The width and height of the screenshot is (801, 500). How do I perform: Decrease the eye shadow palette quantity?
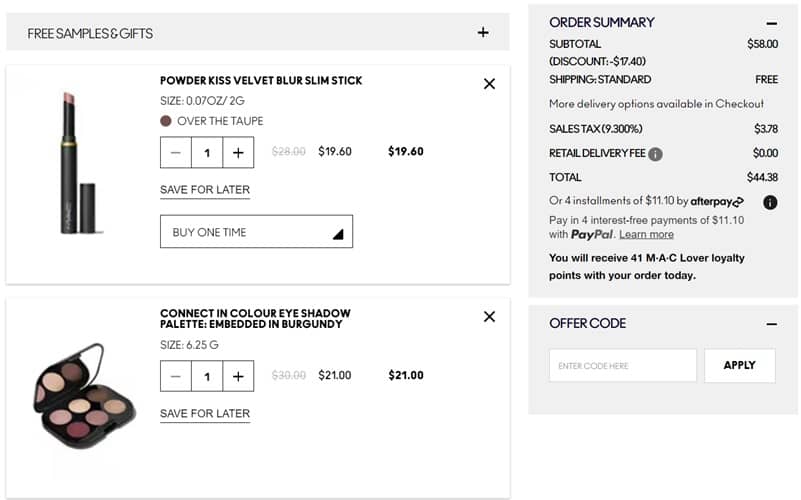pyautogui.click(x=176, y=376)
